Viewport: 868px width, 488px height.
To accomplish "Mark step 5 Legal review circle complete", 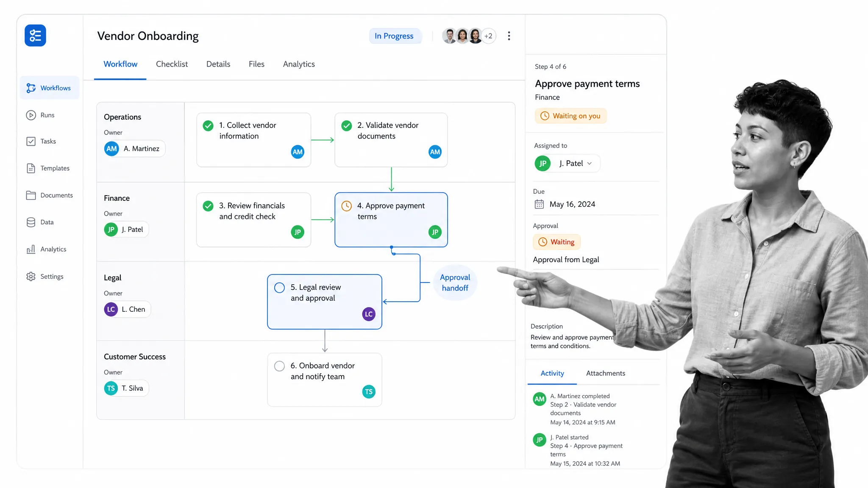I will click(279, 288).
